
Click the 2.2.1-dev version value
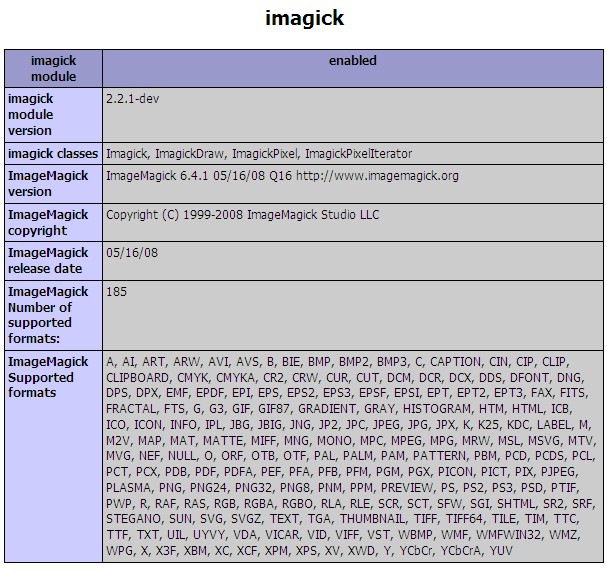click(133, 99)
